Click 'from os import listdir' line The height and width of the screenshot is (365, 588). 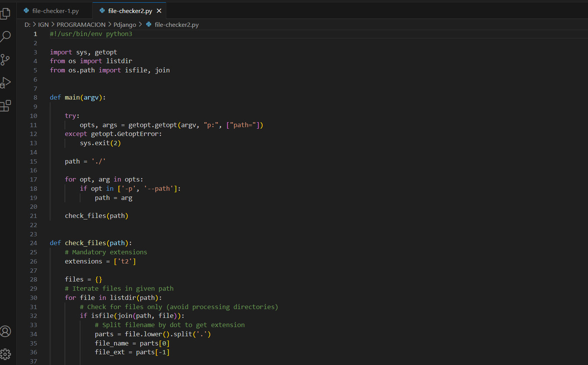tap(91, 61)
